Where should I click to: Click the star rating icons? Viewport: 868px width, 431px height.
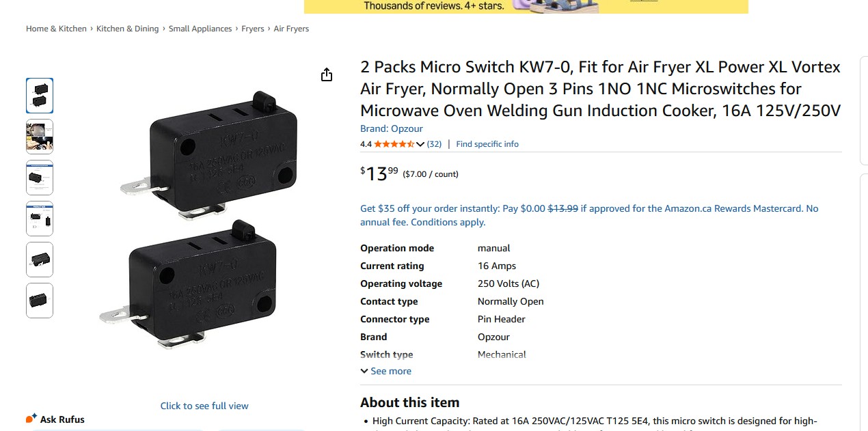[x=394, y=144]
